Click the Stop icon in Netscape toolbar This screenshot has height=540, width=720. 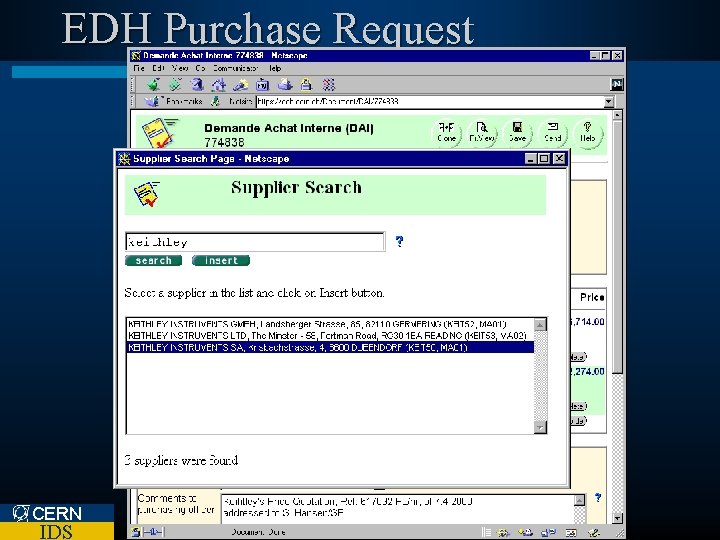328,84
